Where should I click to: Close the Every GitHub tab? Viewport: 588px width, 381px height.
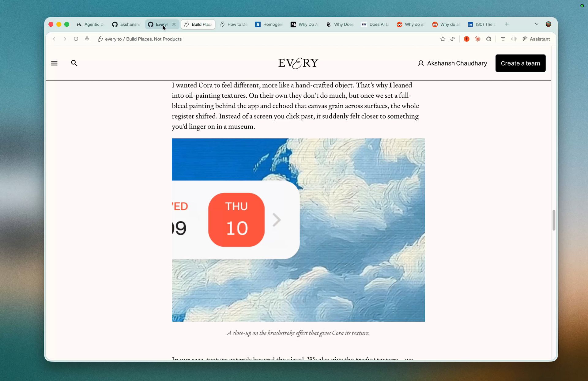[x=174, y=24]
